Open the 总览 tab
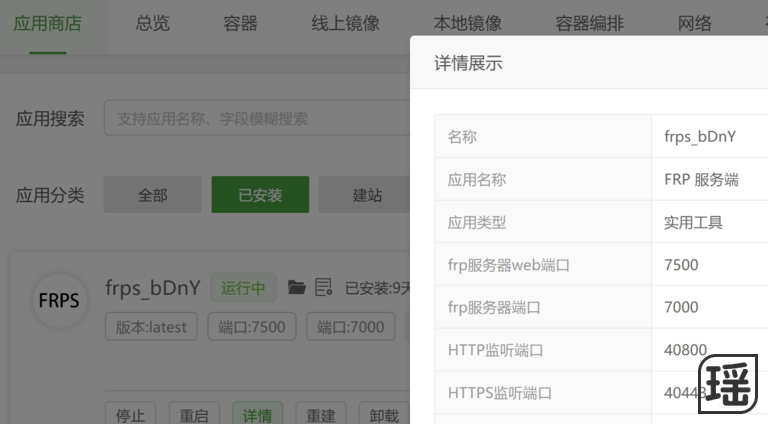Screen dimensions: 768x424 click(x=151, y=23)
